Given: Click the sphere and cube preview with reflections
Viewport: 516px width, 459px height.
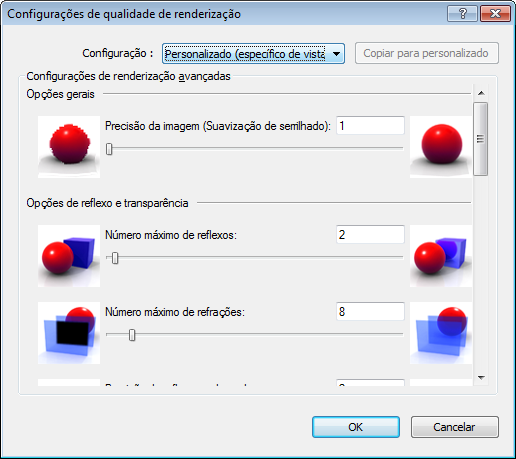Looking at the screenshot, I should pos(441,256).
